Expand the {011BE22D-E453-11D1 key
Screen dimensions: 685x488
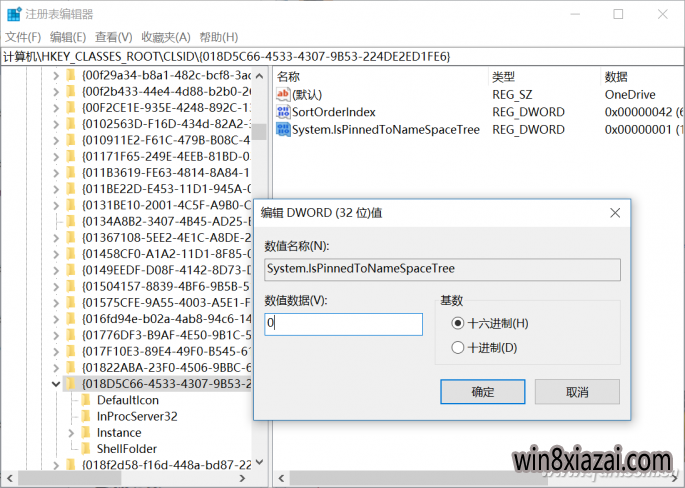56,189
